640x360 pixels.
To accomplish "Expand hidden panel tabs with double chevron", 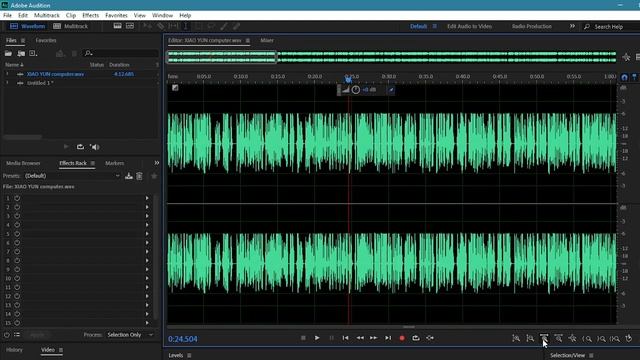I will [157, 163].
